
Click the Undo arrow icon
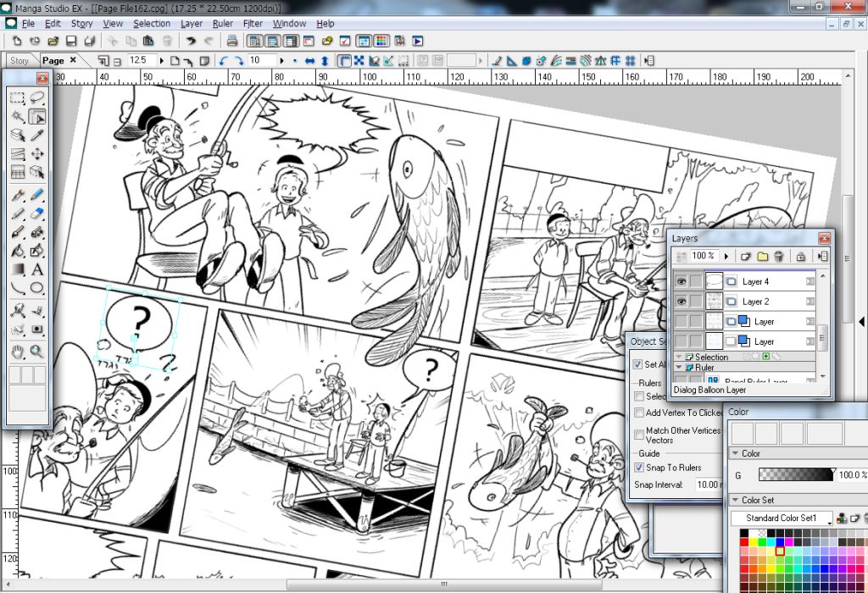191,41
